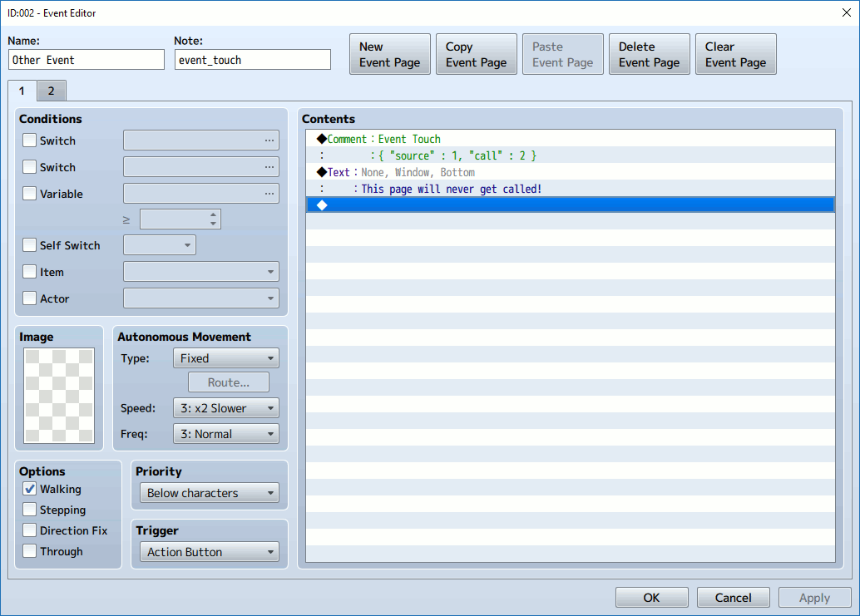Screen dimensions: 860x616
Task: Open the movement Type dropdown showing Fixed
Action: [x=226, y=357]
